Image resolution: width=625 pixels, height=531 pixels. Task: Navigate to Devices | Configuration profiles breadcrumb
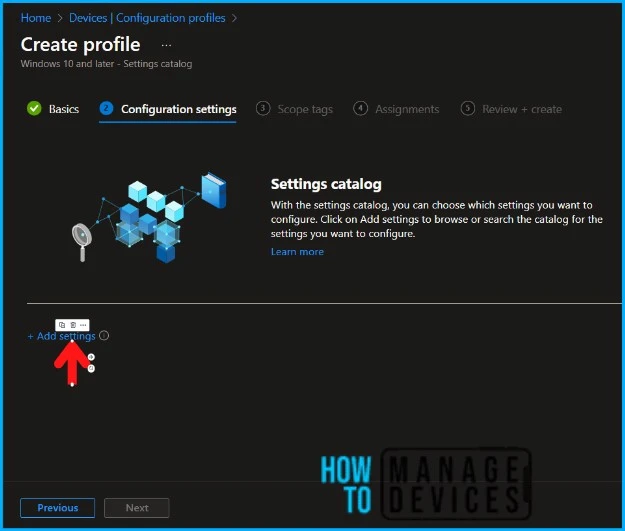146,18
